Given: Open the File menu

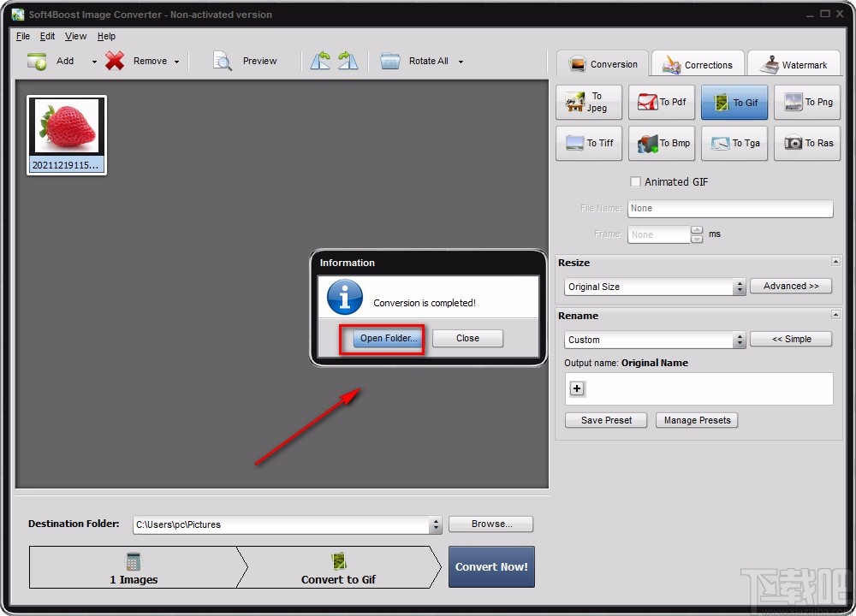Looking at the screenshot, I should [x=23, y=36].
